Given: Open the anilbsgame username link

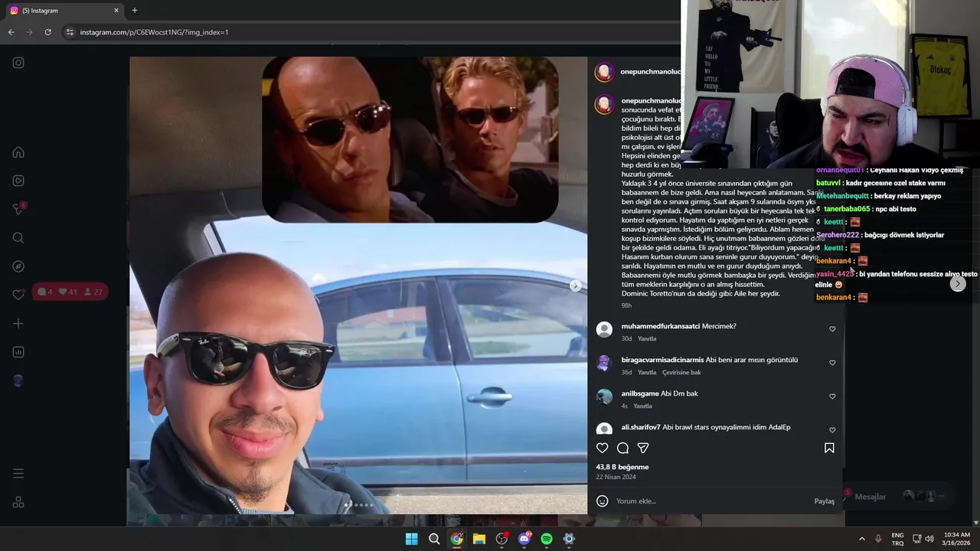Looking at the screenshot, I should [640, 393].
